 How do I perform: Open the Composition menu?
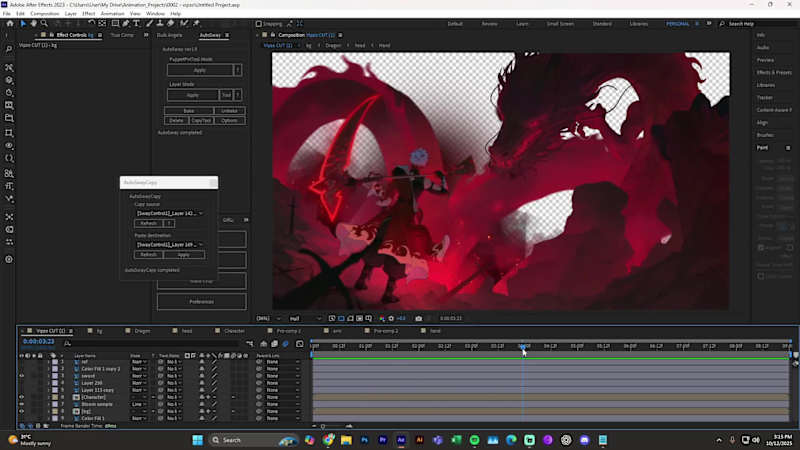point(45,13)
